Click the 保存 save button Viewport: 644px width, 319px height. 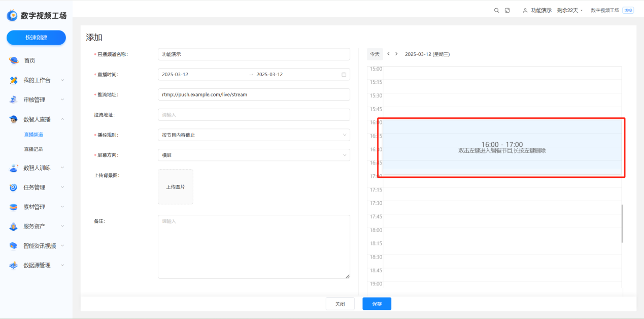(x=377, y=304)
